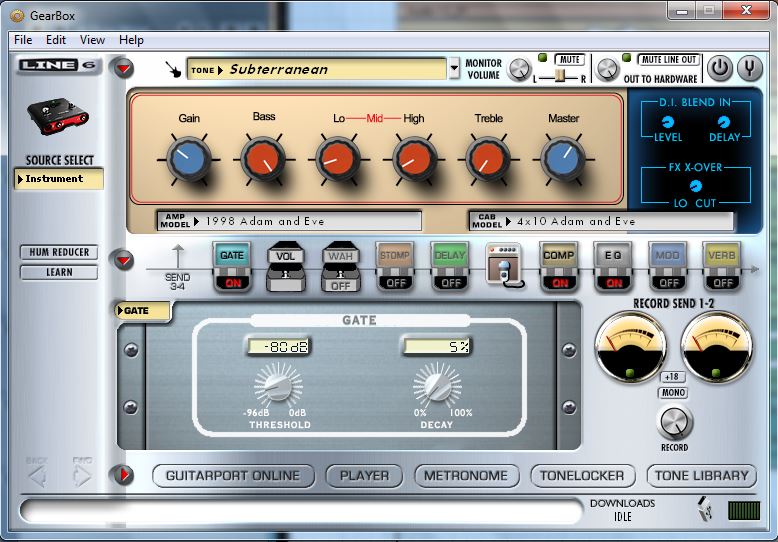Turn off the EQ effect switch
The height and width of the screenshot is (542, 778).
click(x=614, y=282)
